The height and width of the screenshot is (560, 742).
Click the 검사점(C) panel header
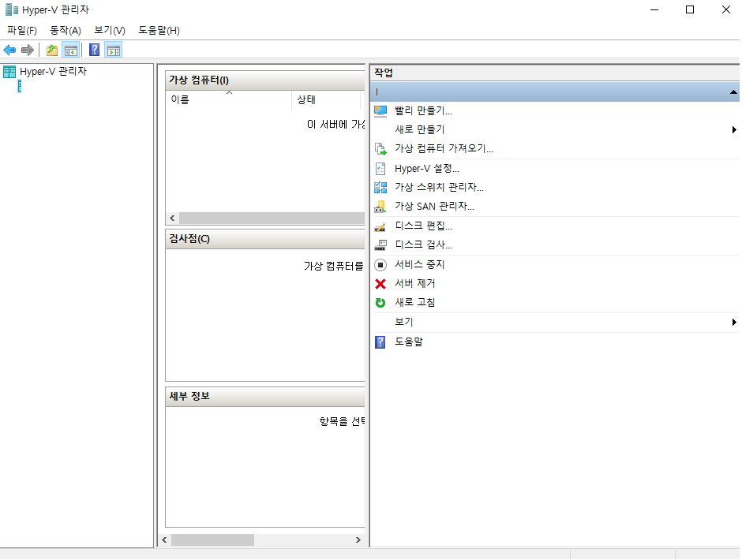coord(265,239)
